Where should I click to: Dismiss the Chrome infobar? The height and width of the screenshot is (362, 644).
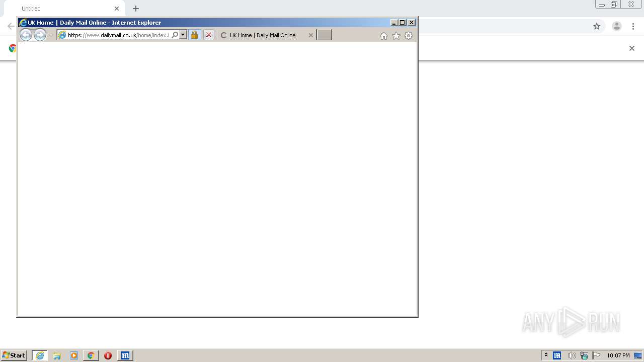pos(632,48)
